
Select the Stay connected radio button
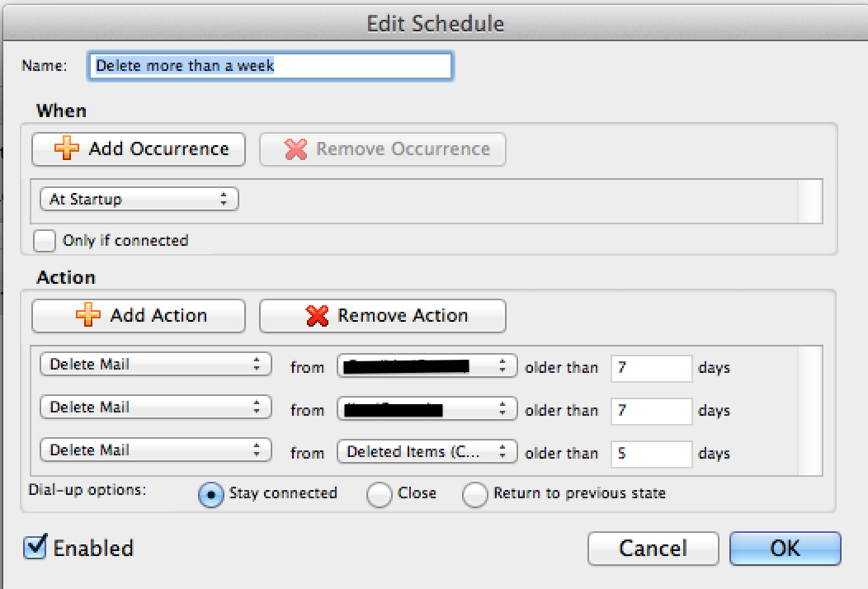pyautogui.click(x=211, y=494)
